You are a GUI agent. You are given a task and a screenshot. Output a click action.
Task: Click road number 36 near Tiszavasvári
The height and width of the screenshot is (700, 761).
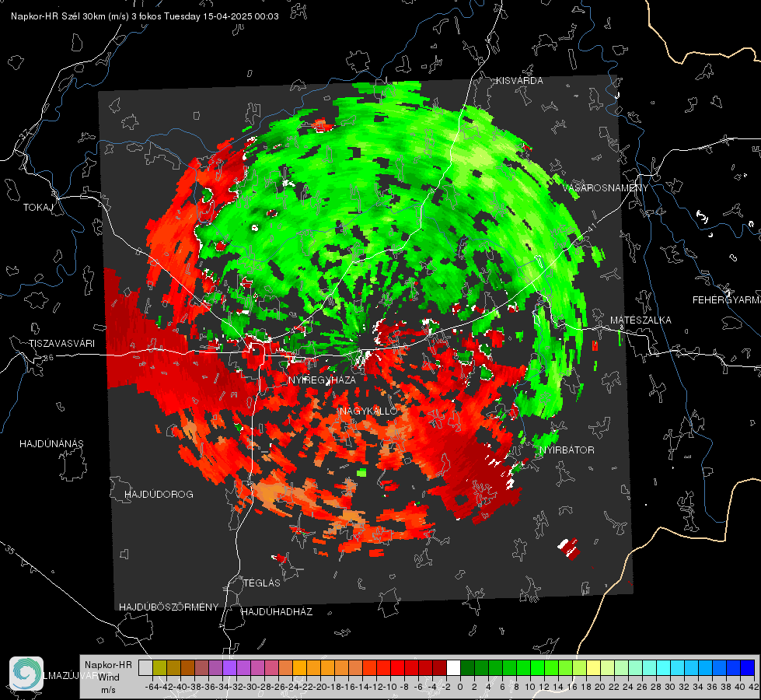[x=48, y=358]
